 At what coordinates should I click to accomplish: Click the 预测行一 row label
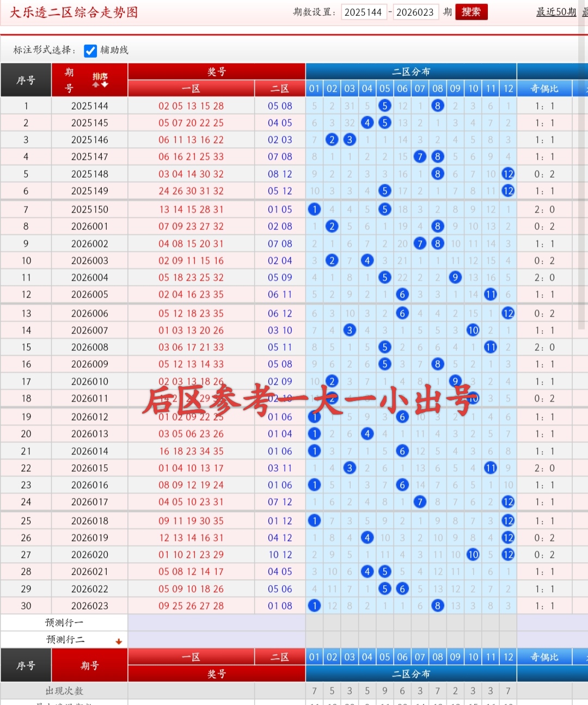pyautogui.click(x=63, y=622)
